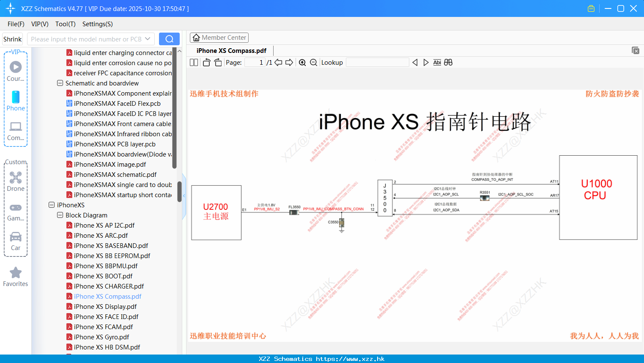Open the Car category
Viewport: 644px width, 363px height.
pos(16,241)
